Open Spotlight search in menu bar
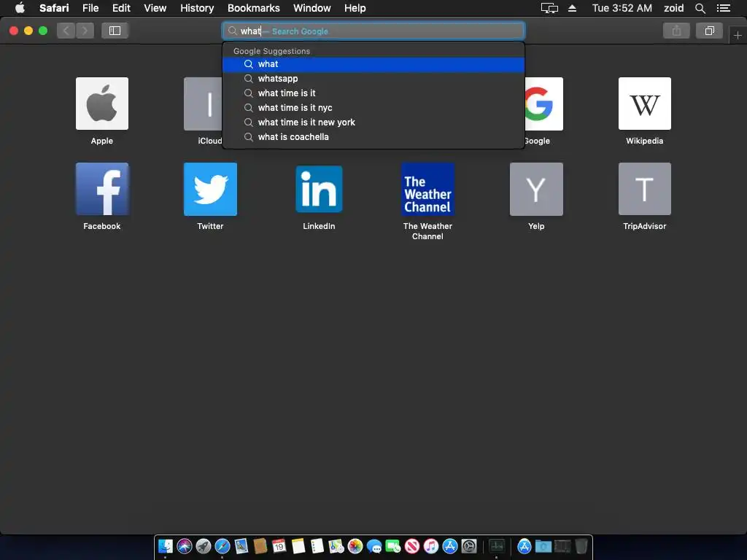 [x=700, y=8]
